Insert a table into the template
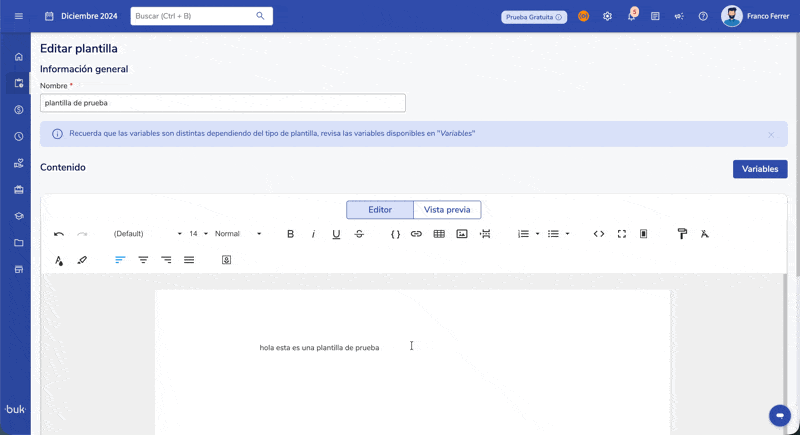The image size is (800, 435). click(439, 234)
